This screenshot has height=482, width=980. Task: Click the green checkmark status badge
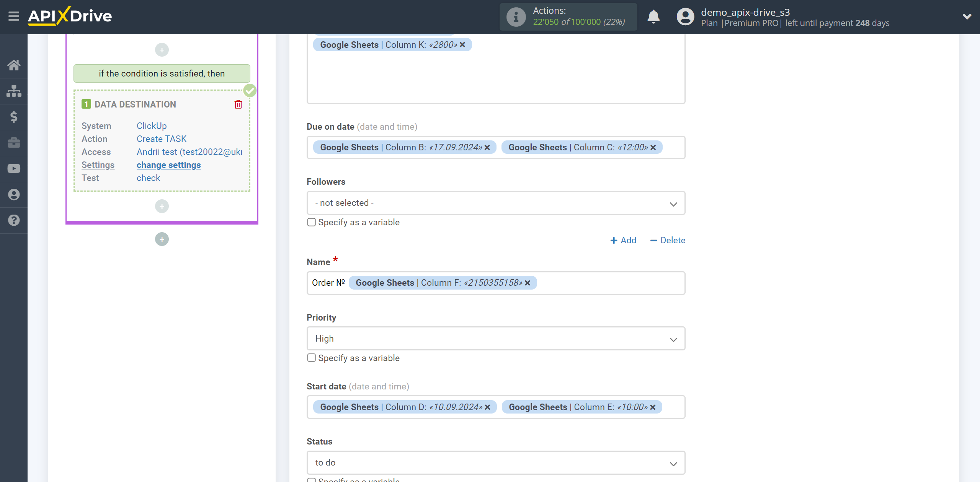(250, 91)
